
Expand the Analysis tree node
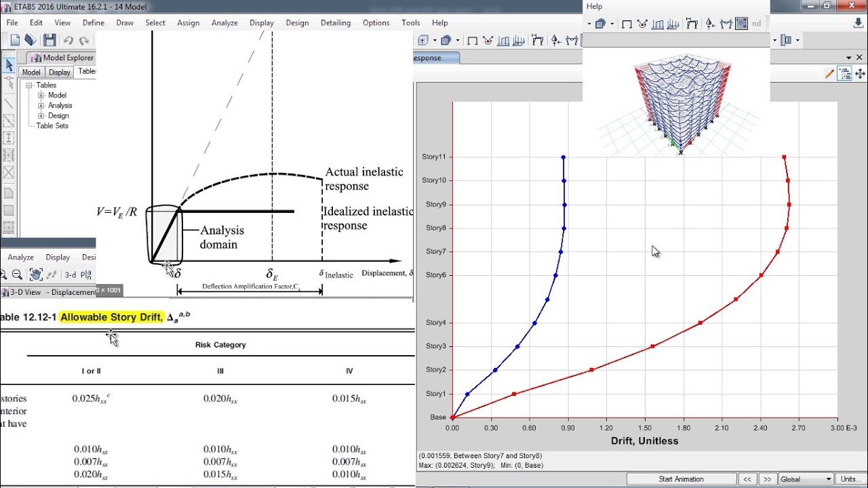(41, 106)
